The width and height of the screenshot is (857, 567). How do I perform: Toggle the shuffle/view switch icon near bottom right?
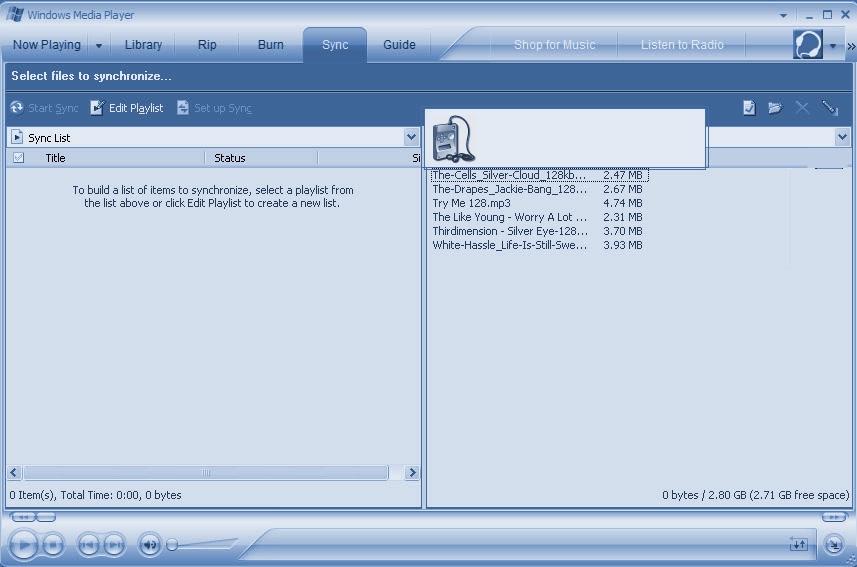tap(799, 544)
